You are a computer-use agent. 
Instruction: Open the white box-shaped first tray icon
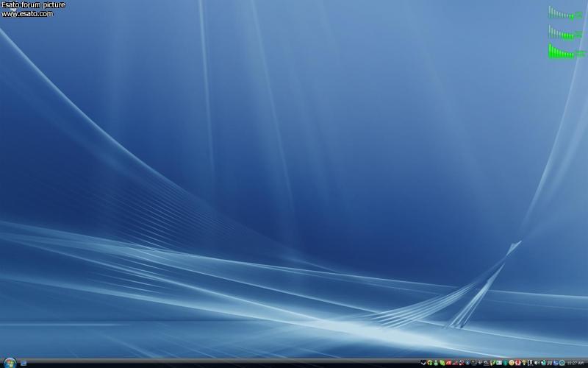pyautogui.click(x=423, y=363)
